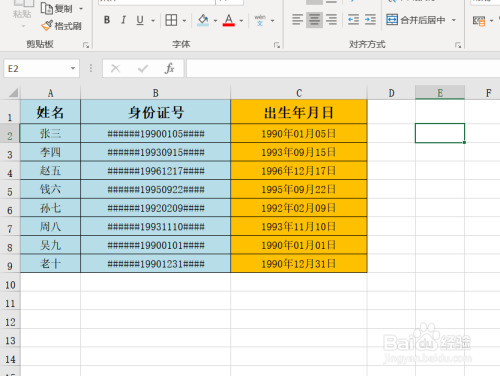Expand 合并后居中 dropdown arrow
Image resolution: width=500 pixels, height=376 pixels.
click(454, 20)
